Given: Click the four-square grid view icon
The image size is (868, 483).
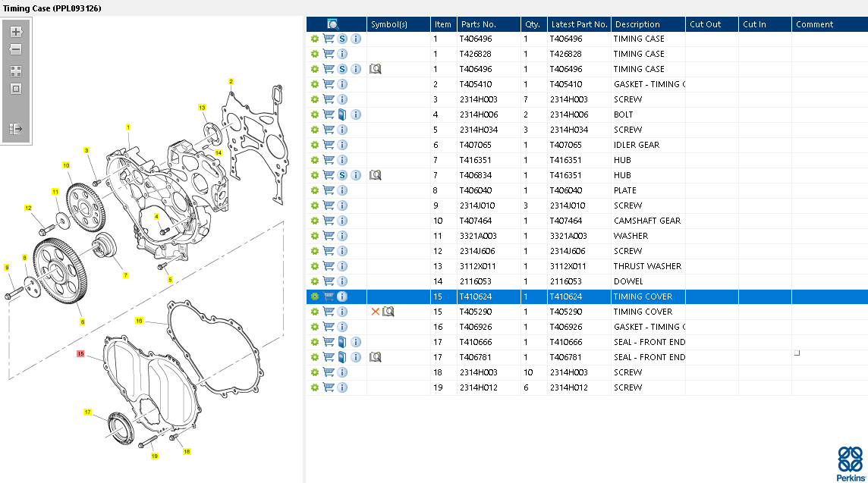Looking at the screenshot, I should click(16, 71).
